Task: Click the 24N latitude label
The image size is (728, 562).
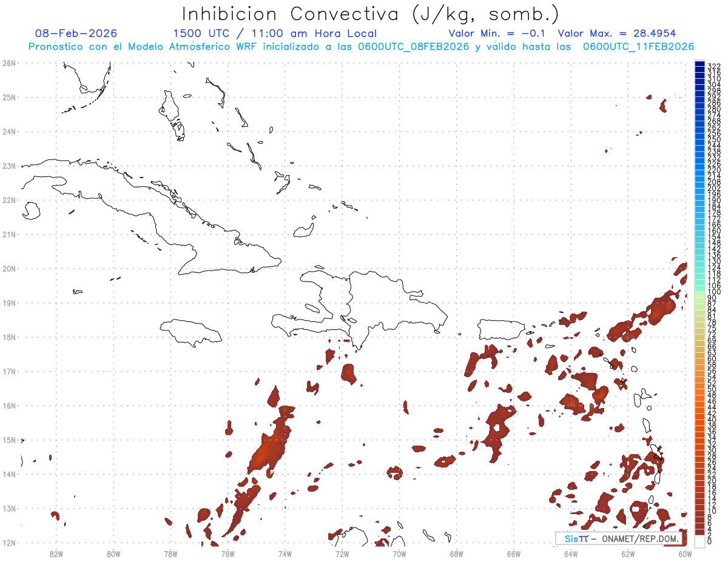Action: (x=8, y=132)
